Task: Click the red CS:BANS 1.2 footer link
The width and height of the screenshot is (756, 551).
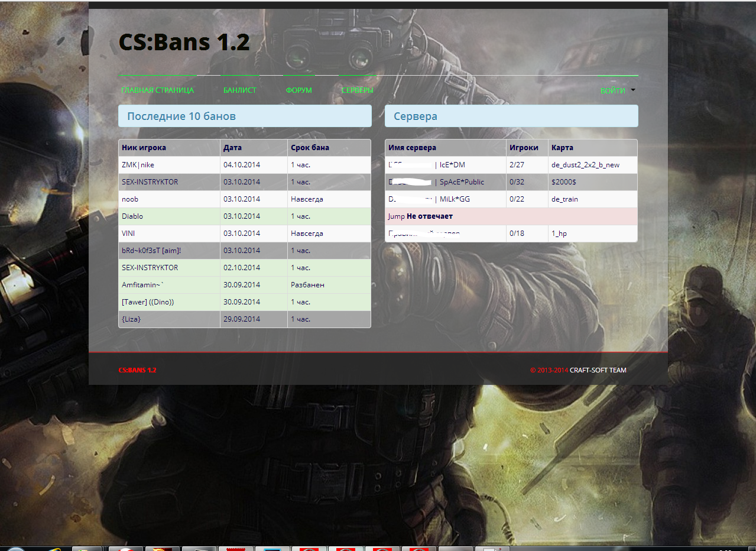Action: (137, 370)
